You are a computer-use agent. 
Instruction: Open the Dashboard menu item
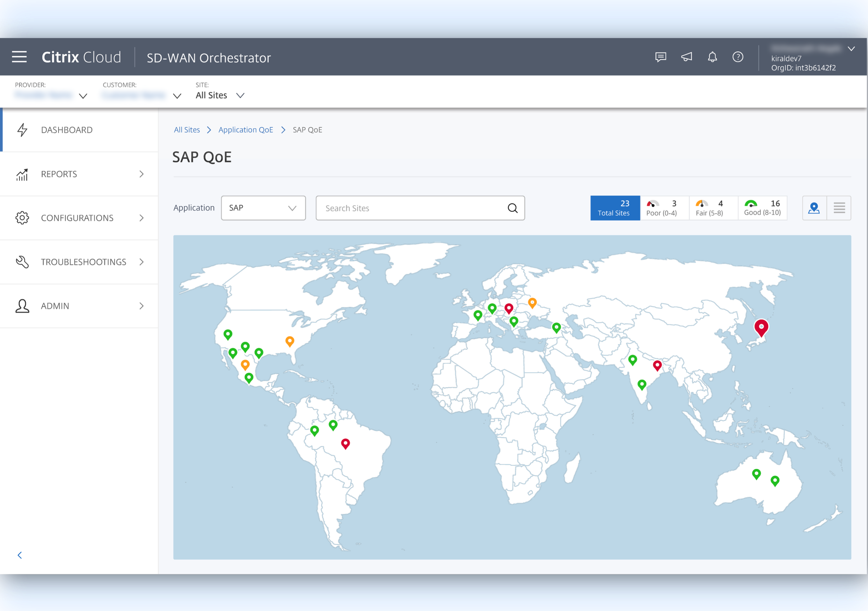pos(79,130)
